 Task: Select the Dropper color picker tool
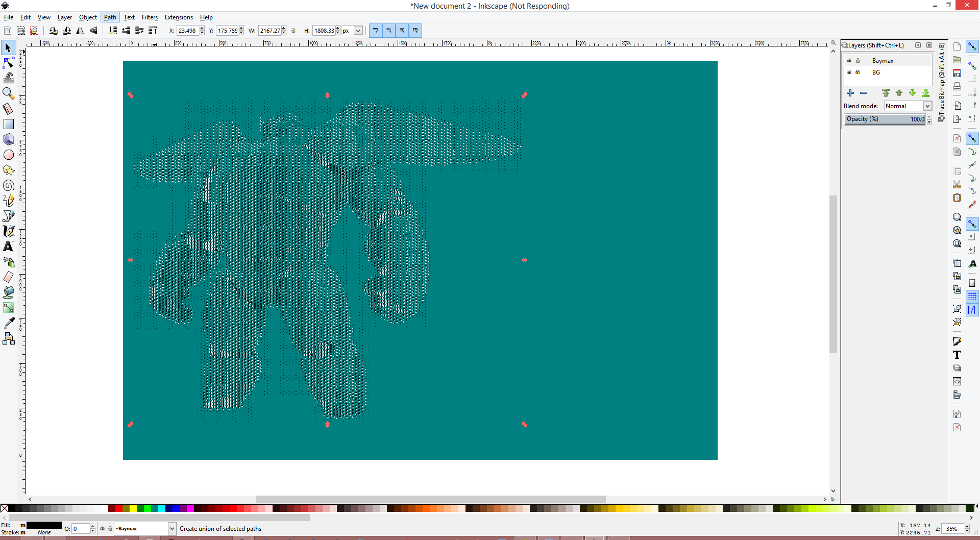click(9, 323)
